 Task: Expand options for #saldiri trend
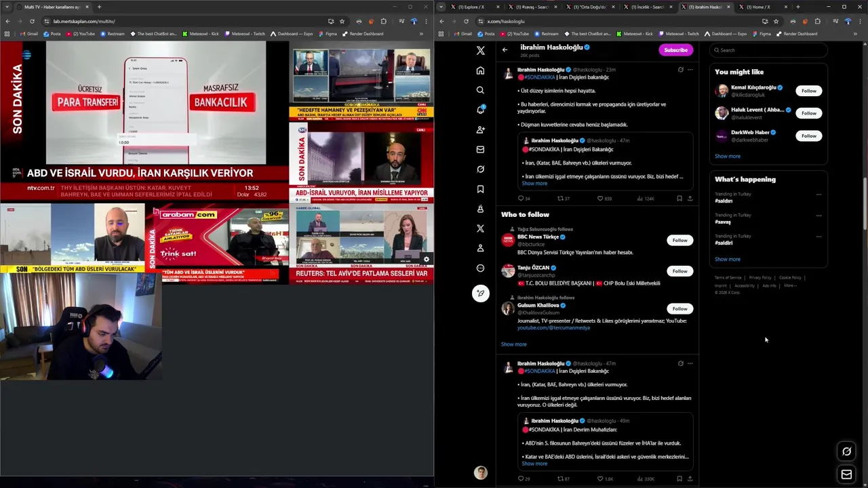[818, 237]
